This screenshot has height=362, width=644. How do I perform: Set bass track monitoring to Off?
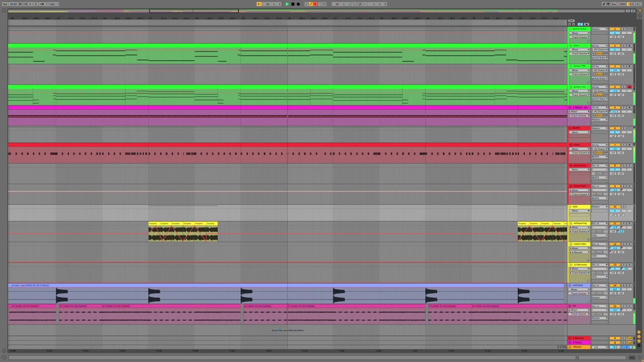[605, 53]
